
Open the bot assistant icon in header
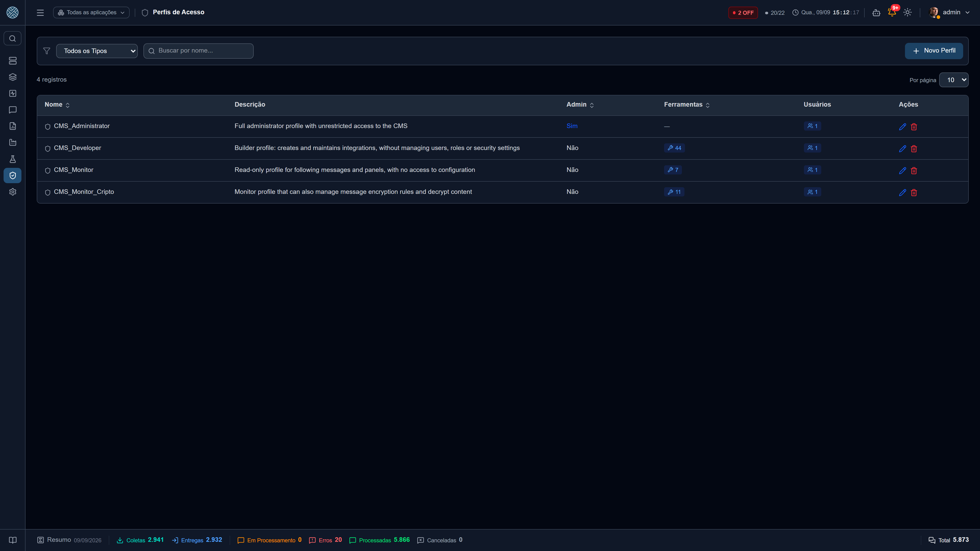(x=876, y=12)
